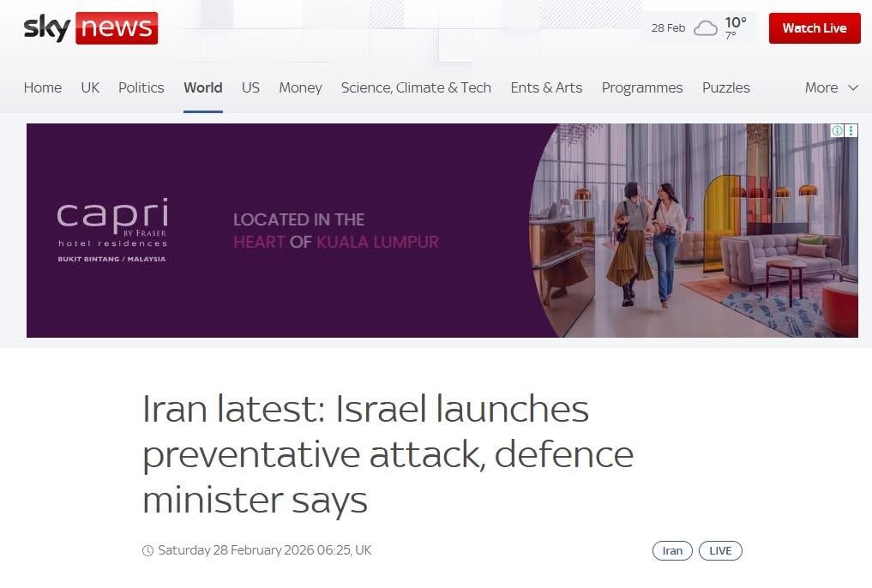Open the ad info icon

point(837,130)
